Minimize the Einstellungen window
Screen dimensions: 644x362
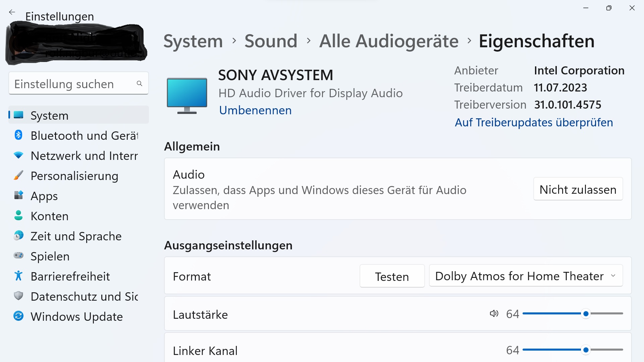coord(586,8)
